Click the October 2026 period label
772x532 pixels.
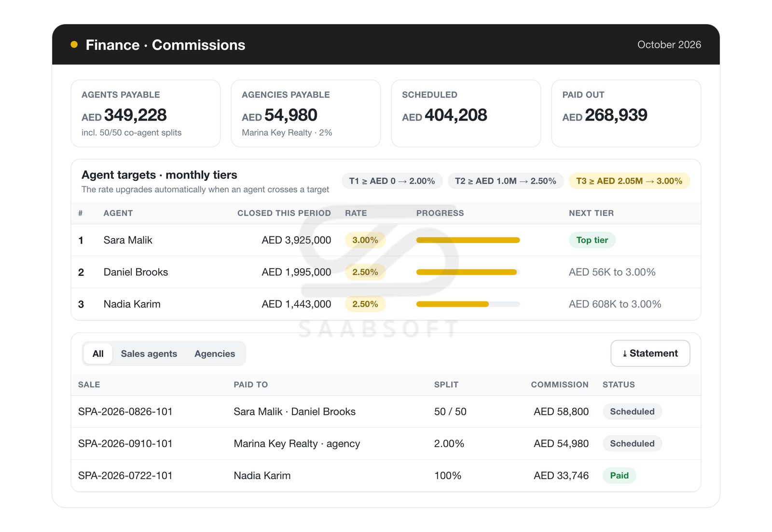point(669,44)
